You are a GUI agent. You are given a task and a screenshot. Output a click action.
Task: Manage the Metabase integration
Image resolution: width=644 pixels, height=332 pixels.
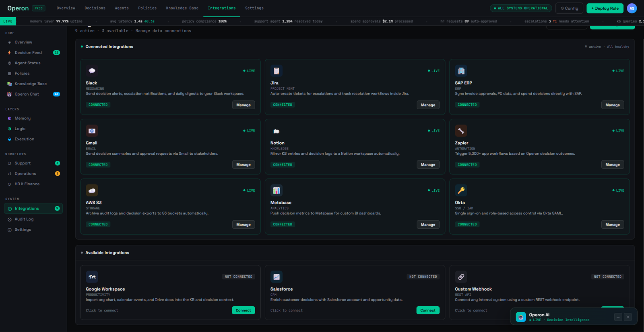(428, 225)
